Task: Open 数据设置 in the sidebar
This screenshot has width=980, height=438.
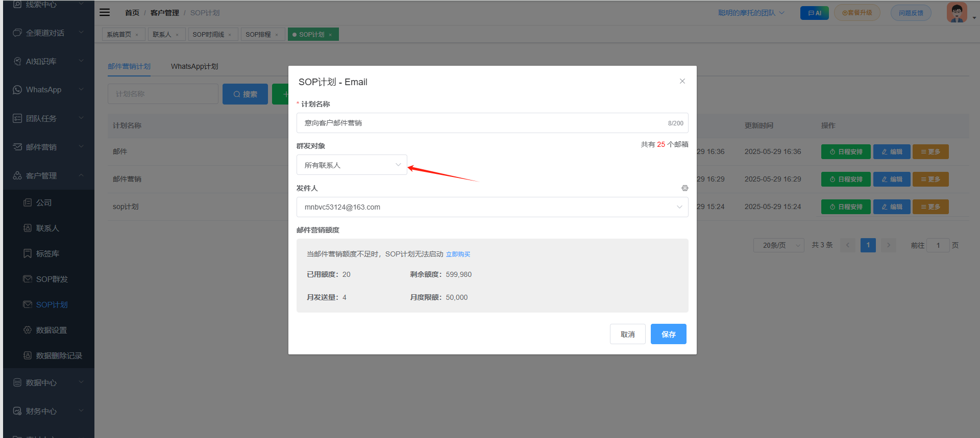Action: (x=48, y=330)
